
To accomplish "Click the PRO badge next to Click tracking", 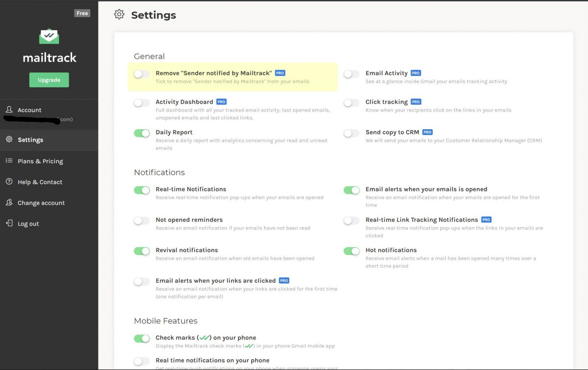I will coord(416,102).
